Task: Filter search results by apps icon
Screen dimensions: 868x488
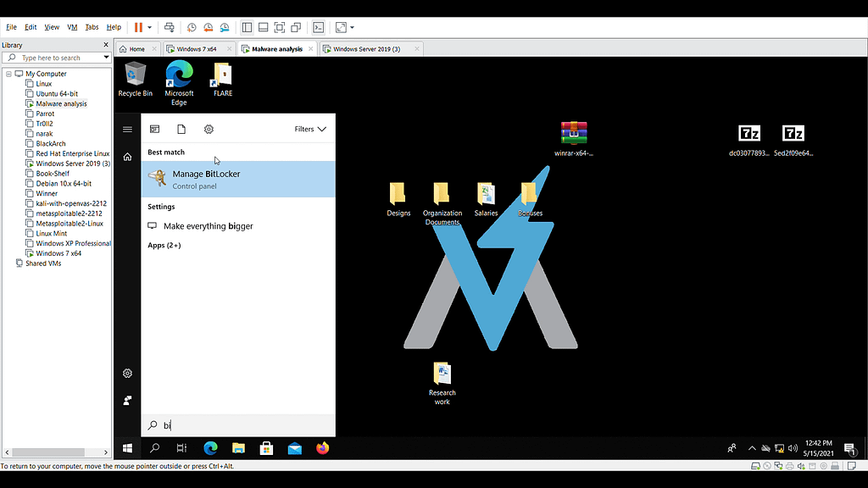Action: click(154, 129)
